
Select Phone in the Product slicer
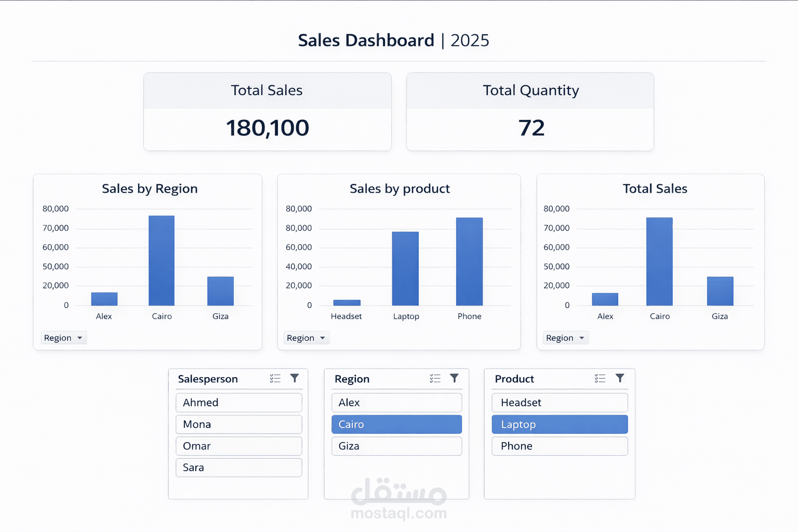click(560, 446)
